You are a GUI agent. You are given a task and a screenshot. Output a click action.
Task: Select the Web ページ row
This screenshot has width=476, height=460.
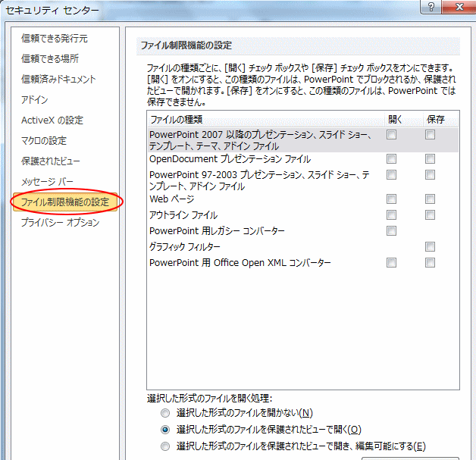pyautogui.click(x=303, y=199)
